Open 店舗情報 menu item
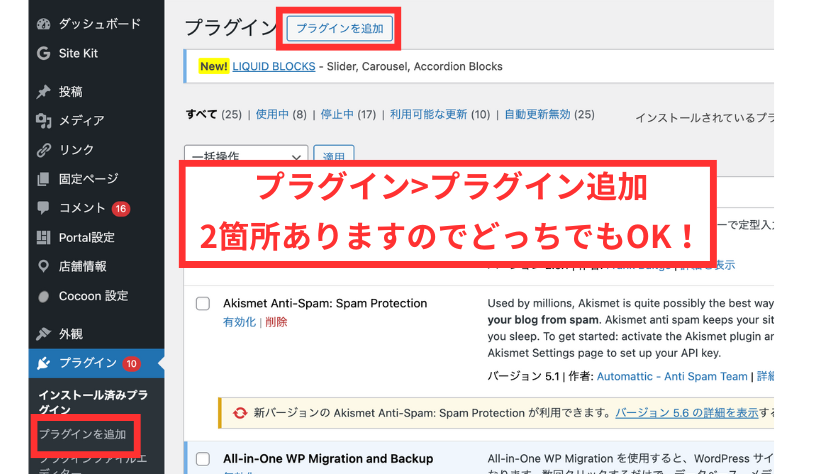Viewport: 822px width, 474px height. point(82,266)
